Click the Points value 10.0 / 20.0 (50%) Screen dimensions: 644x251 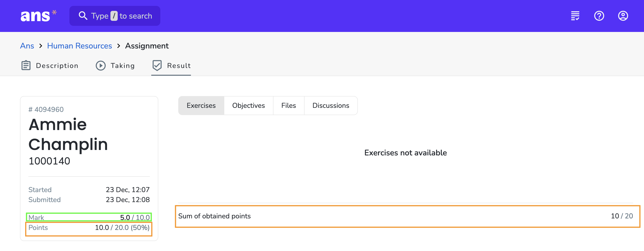(122, 227)
